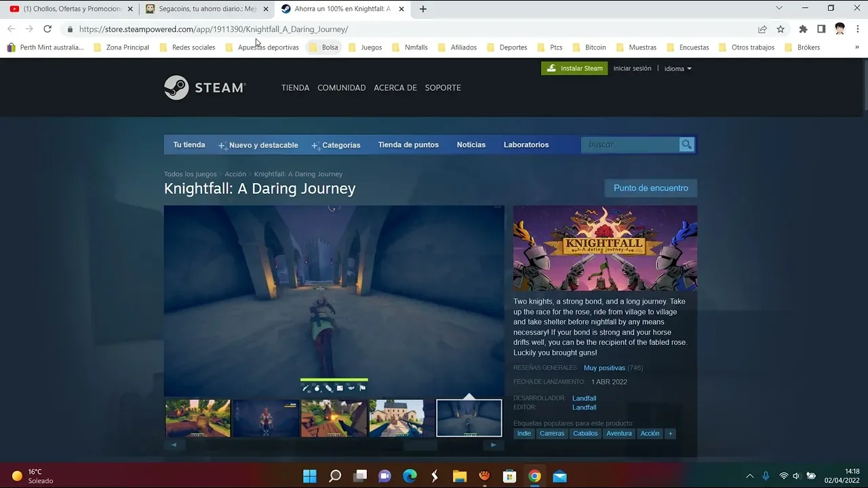
Task: Open SOPORTE in Steam header
Action: [x=443, y=87]
